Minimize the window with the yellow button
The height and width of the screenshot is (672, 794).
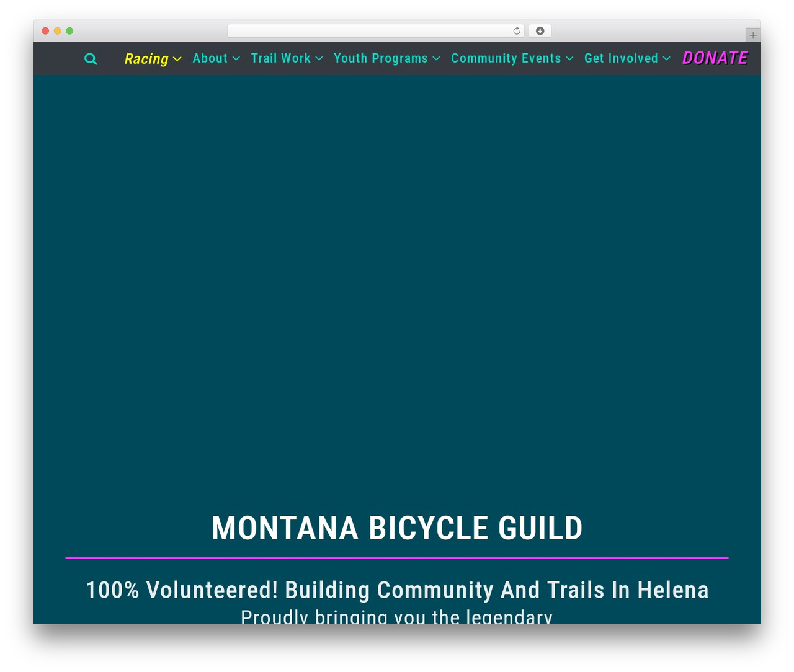pyautogui.click(x=58, y=31)
